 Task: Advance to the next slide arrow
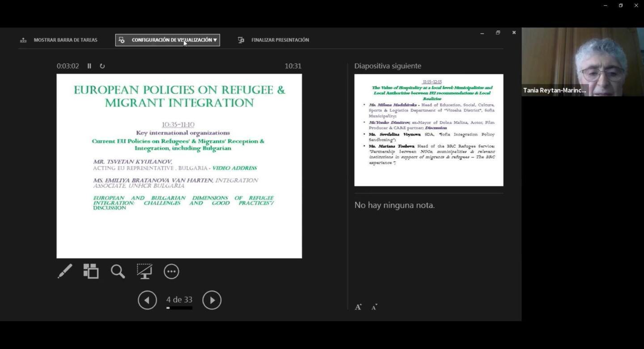pyautogui.click(x=212, y=300)
